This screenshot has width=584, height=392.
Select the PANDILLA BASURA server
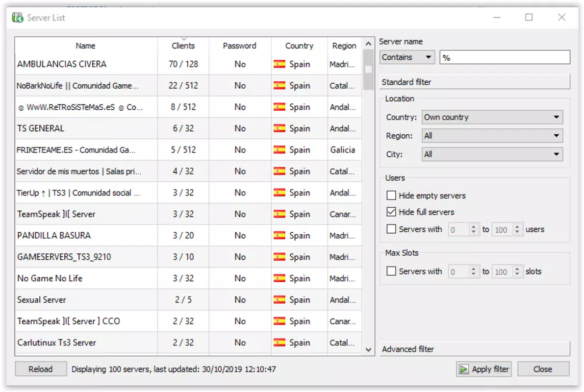tap(188, 236)
